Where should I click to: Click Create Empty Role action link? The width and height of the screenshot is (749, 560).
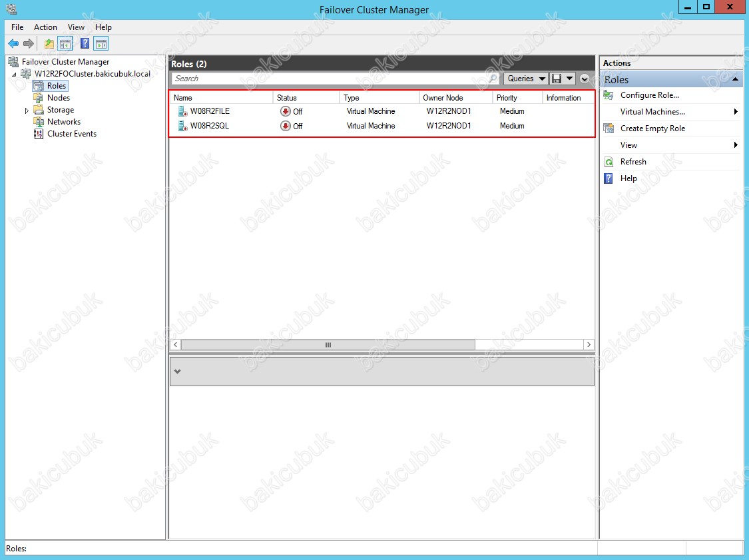coord(652,128)
